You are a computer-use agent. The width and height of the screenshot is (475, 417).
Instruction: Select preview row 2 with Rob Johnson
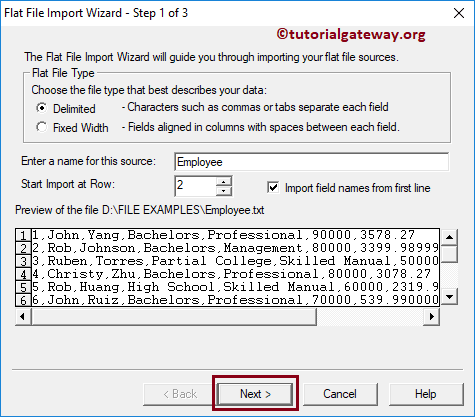click(x=235, y=248)
